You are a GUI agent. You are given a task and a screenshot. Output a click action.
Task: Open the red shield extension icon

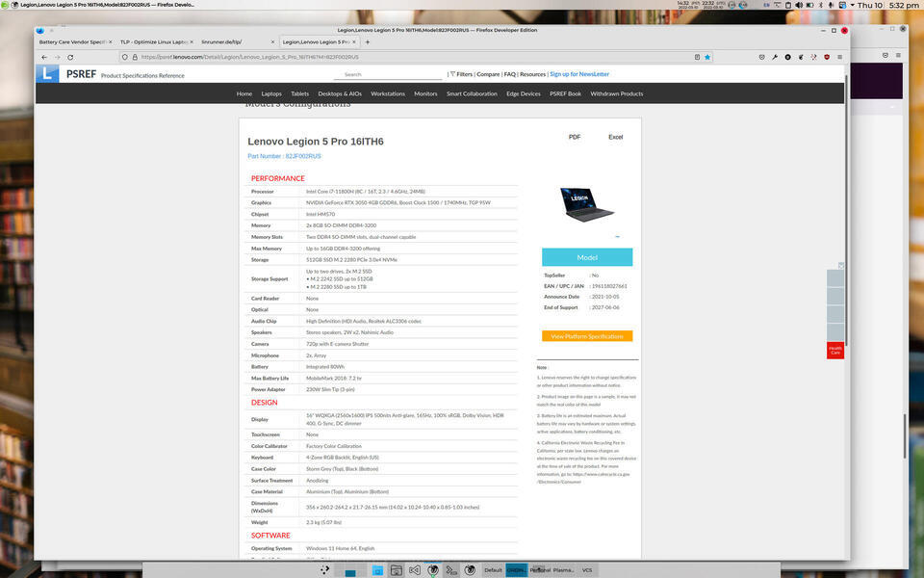827,57
